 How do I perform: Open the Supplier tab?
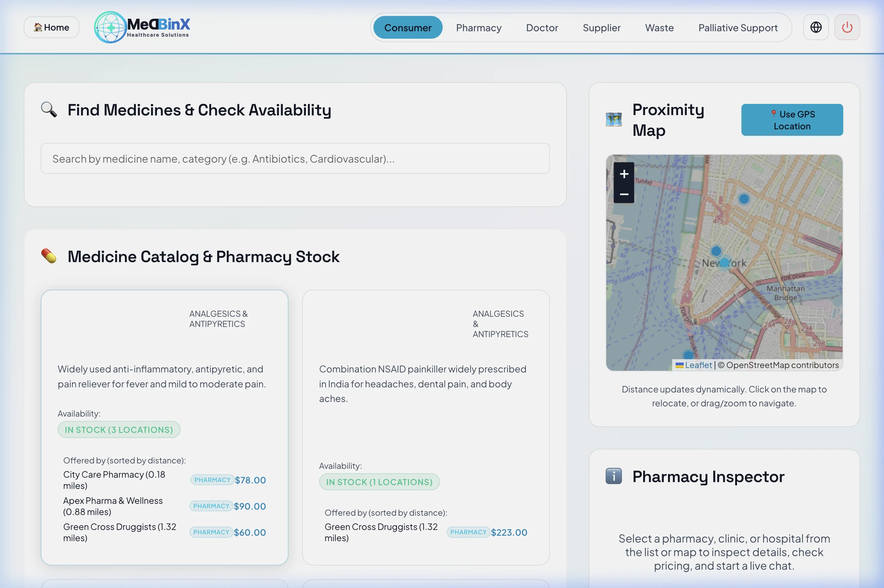[x=601, y=27]
